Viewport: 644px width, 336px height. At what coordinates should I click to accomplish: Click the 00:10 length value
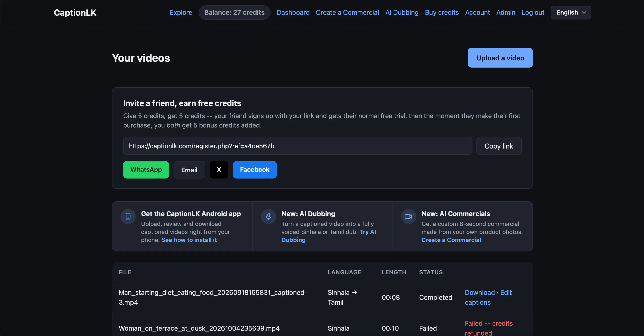[x=390, y=328]
